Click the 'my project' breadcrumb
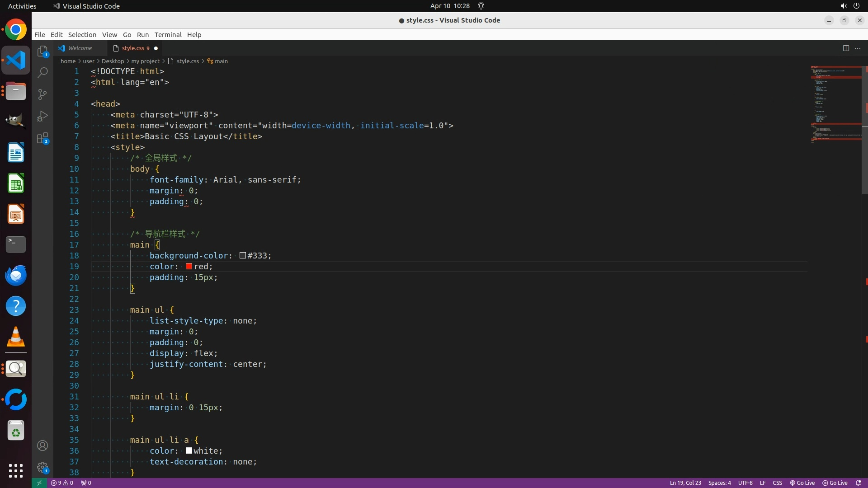This screenshot has height=488, width=868. pyautogui.click(x=145, y=61)
